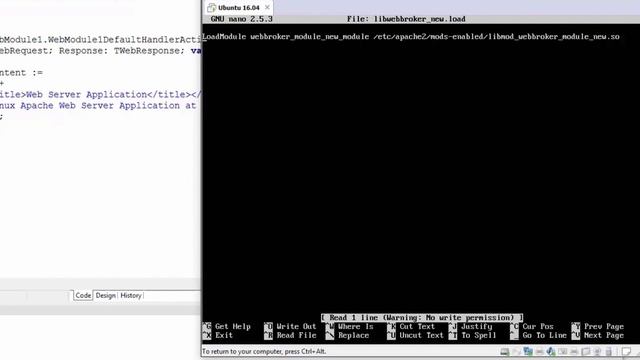Click the 'File: libwebbroker_new.load' header text
The image size is (640, 360).
pyautogui.click(x=406, y=19)
